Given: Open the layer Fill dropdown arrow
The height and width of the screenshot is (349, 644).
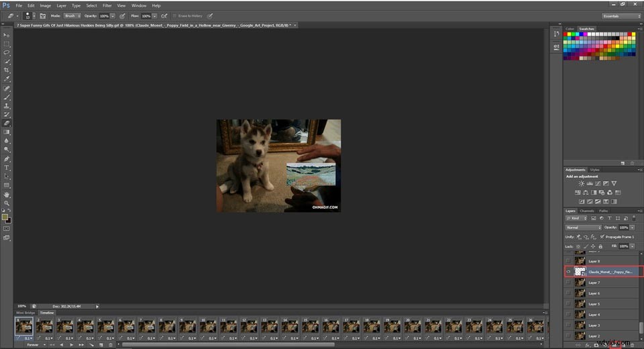Looking at the screenshot, I should pyautogui.click(x=633, y=246).
